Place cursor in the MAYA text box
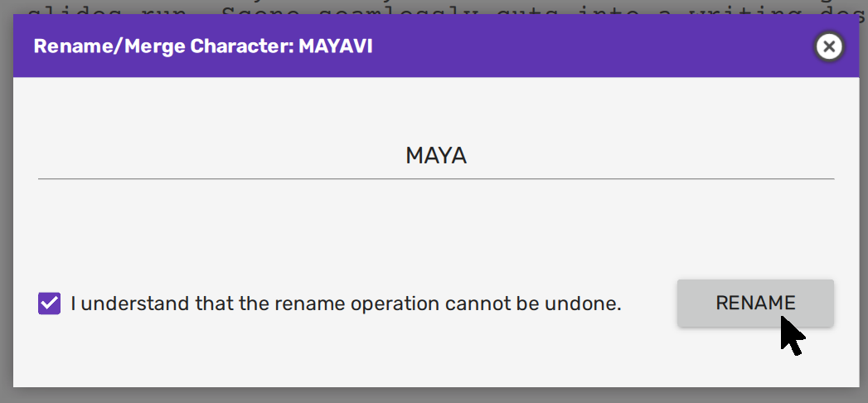The height and width of the screenshot is (403, 868). coord(436,156)
